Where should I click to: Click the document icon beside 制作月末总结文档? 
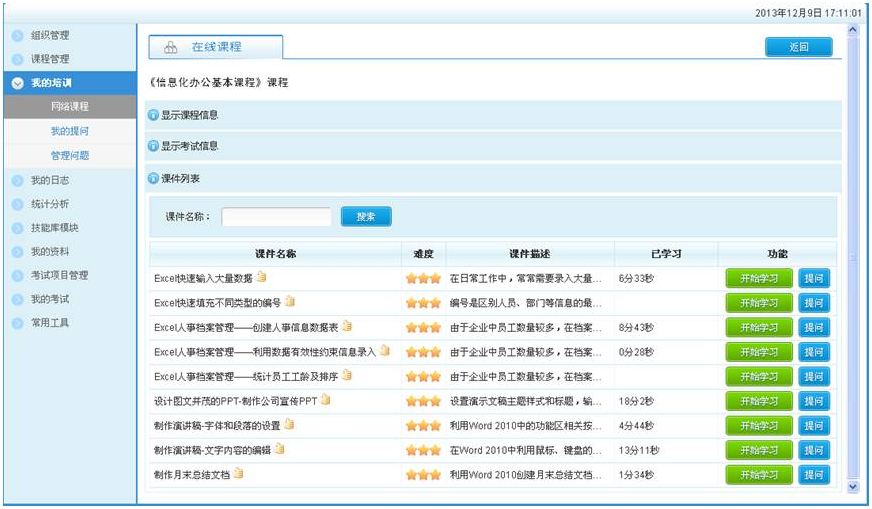tap(239, 473)
